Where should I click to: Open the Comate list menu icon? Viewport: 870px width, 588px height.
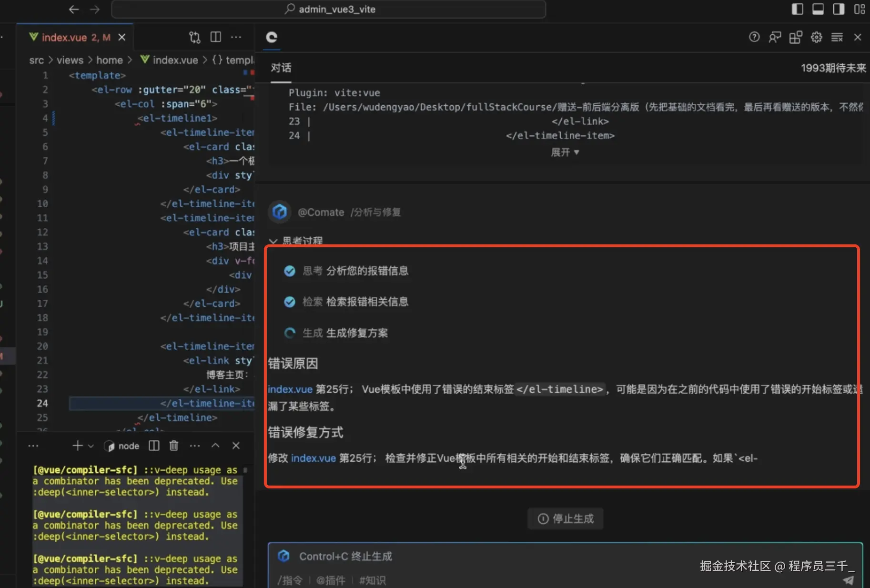coord(837,37)
